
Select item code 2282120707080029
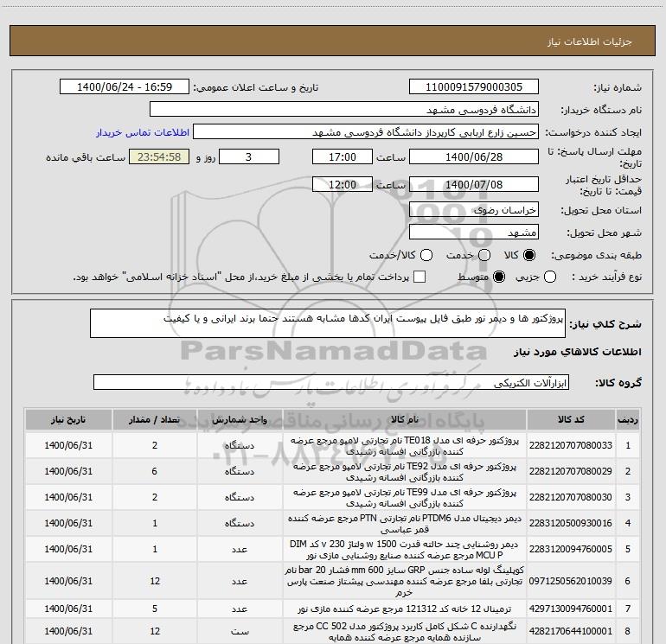coord(571,471)
